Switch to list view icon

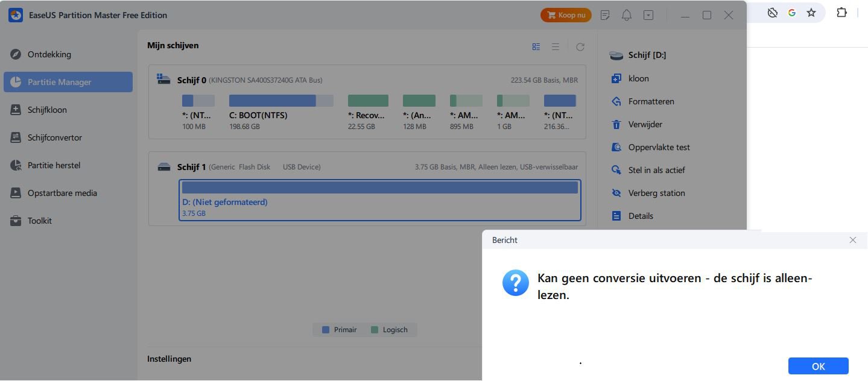click(x=556, y=46)
